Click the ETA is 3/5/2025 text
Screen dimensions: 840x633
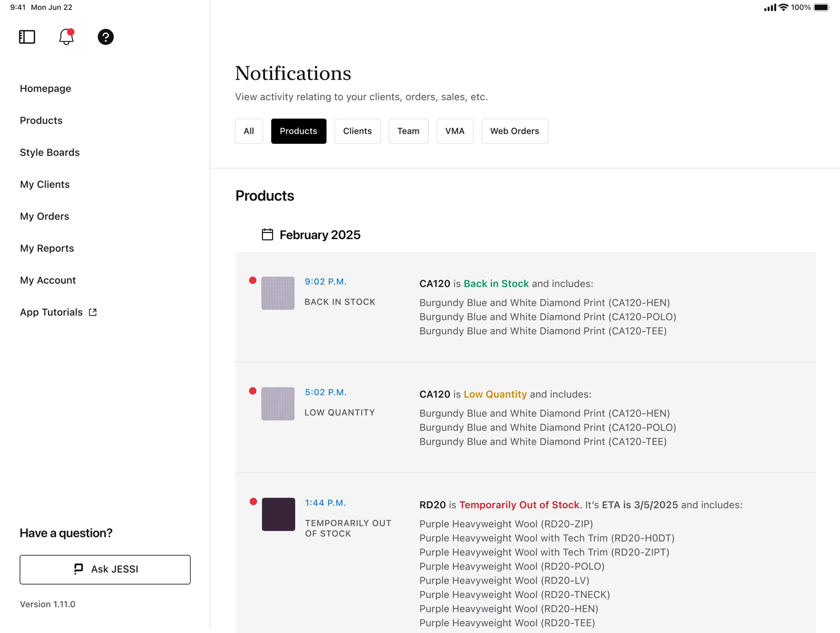640,505
